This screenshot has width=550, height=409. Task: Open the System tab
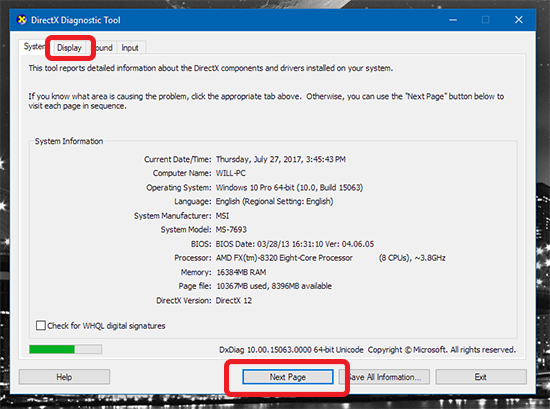(34, 46)
